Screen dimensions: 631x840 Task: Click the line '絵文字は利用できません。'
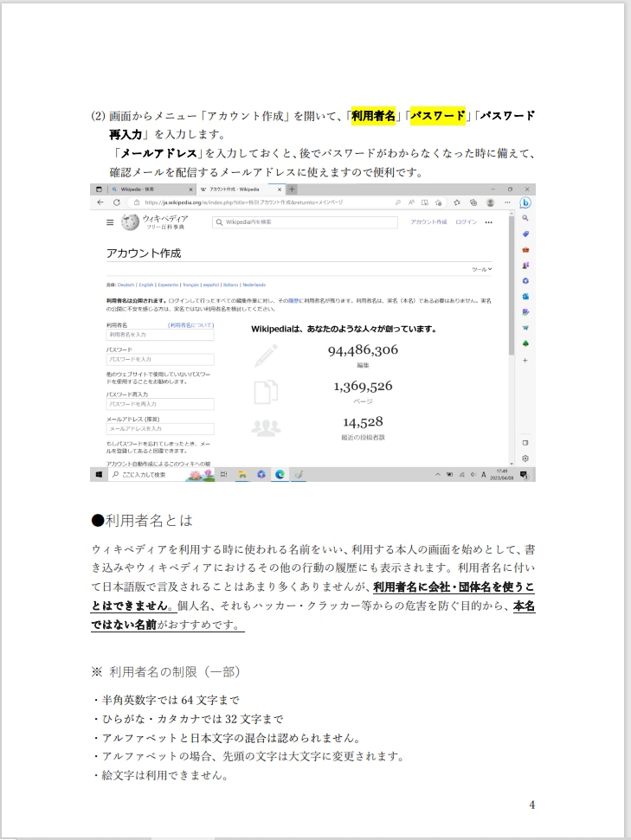click(164, 775)
